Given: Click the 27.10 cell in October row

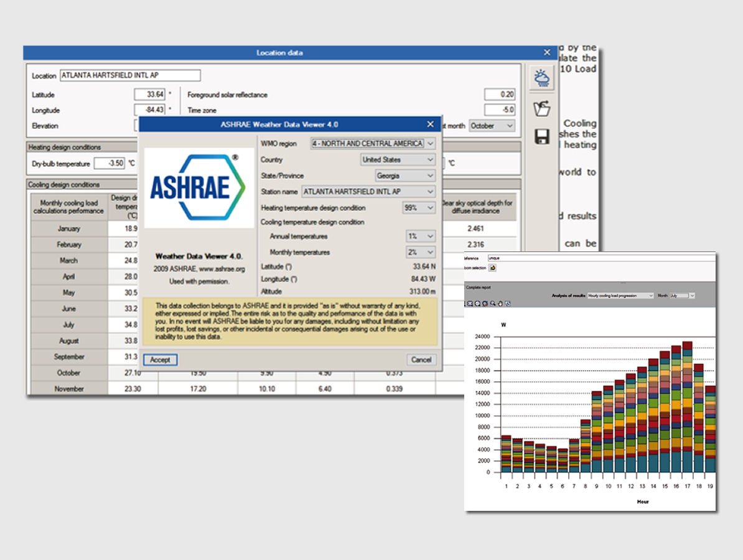Looking at the screenshot, I should coord(133,373).
